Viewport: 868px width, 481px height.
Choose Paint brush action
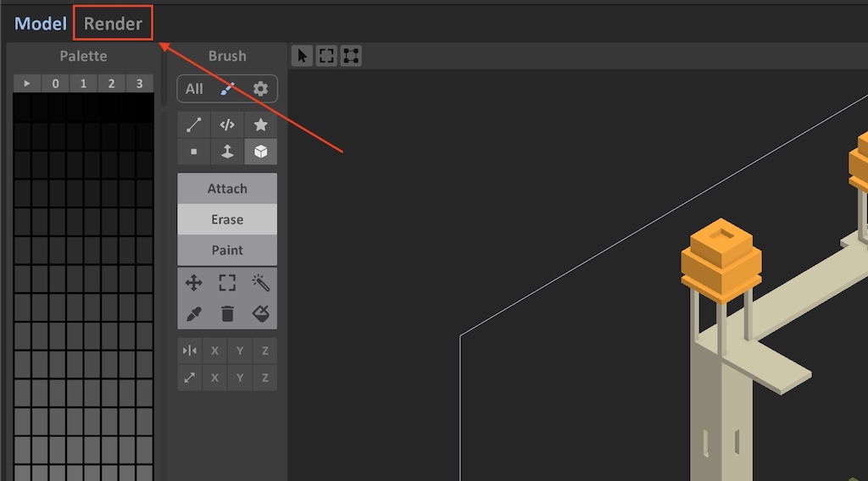(x=227, y=250)
